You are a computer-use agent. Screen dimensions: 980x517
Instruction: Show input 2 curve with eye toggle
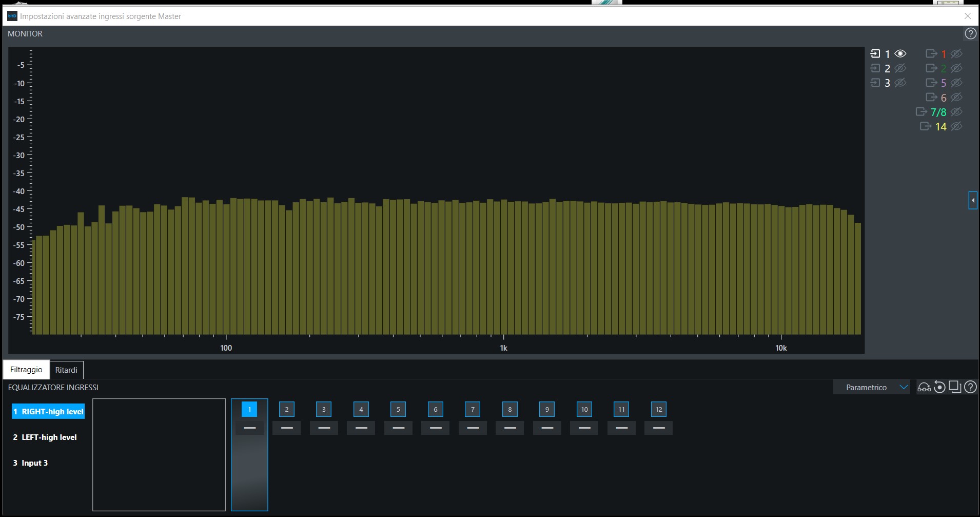[x=900, y=68]
